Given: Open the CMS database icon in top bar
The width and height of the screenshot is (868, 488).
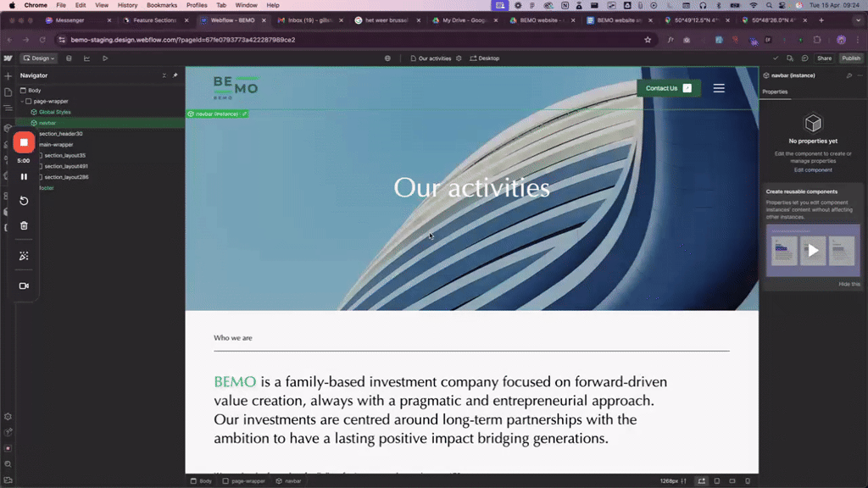Looking at the screenshot, I should [69, 58].
